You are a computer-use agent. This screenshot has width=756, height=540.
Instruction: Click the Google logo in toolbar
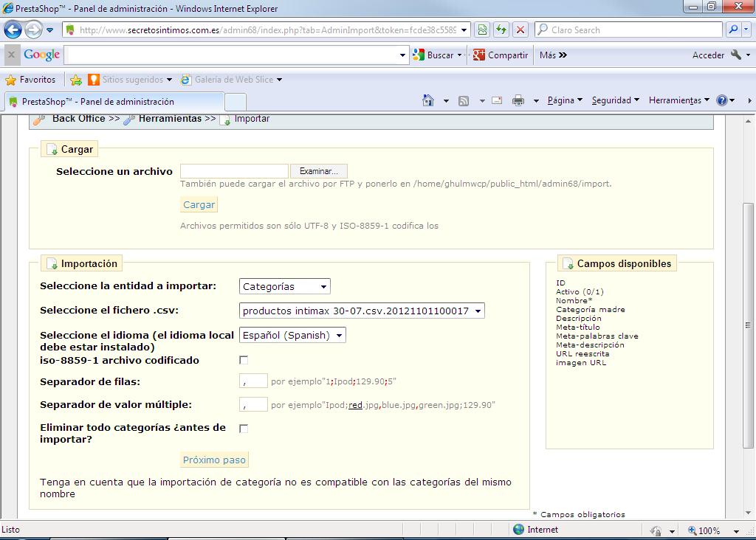tap(42, 55)
